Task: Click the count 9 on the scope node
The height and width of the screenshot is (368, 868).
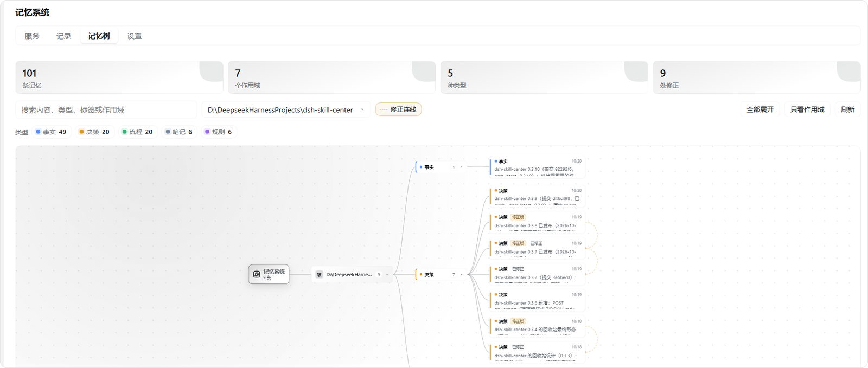Action: pyautogui.click(x=379, y=275)
